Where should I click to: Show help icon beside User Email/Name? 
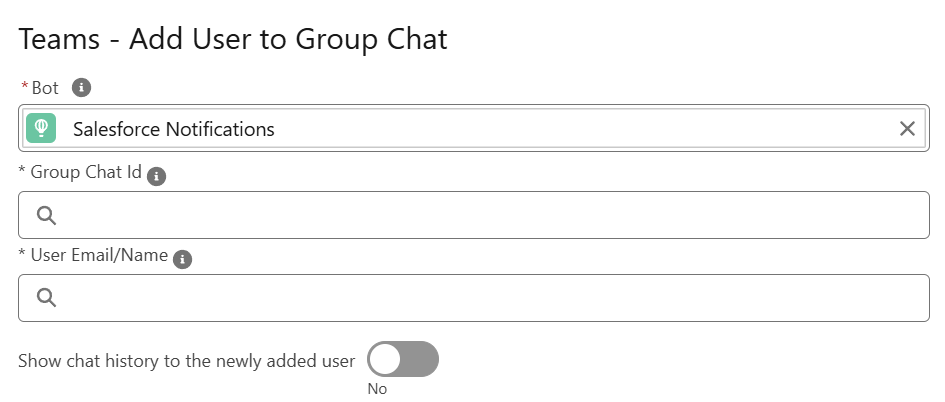click(x=183, y=260)
